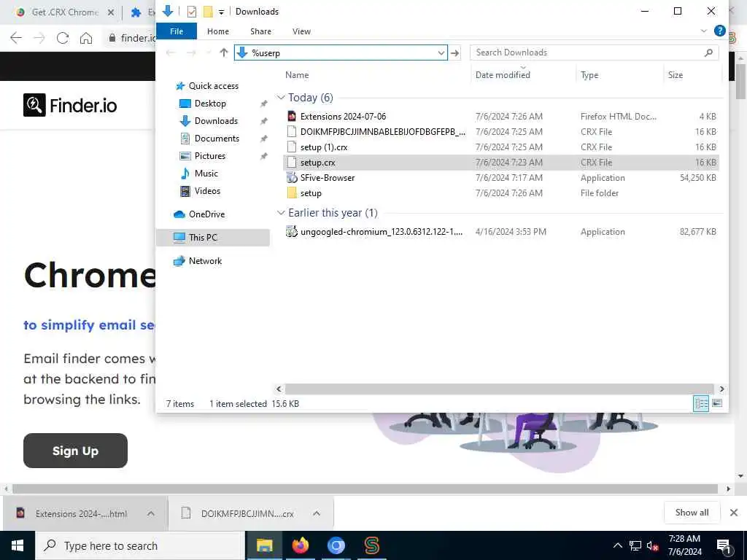Open Desktop in navigation pane

coord(210,104)
